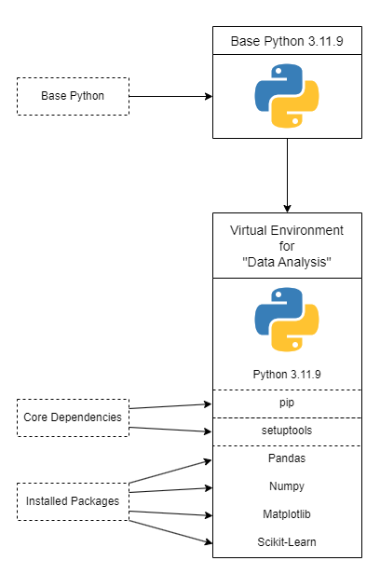The width and height of the screenshot is (380, 588).
Task: Select the 'Numpy' package label
Action: [x=287, y=486]
